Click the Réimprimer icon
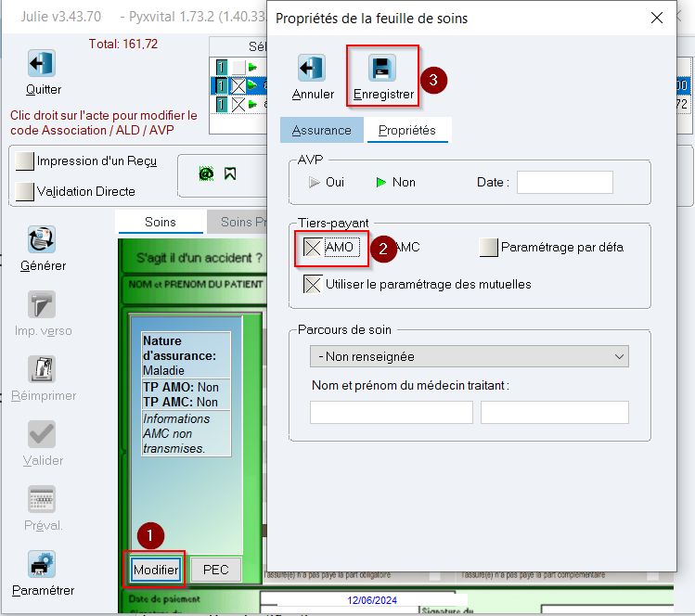695x616 pixels. [42, 369]
